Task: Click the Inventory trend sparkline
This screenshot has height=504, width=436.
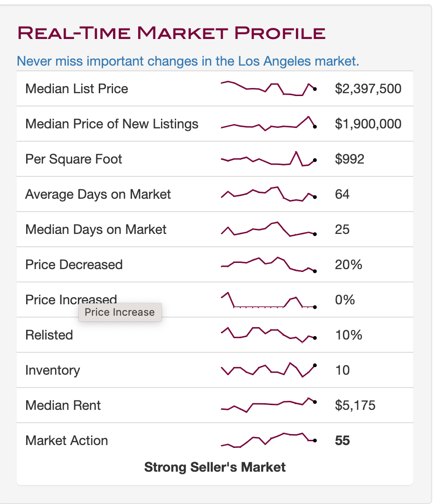Action: coord(269,369)
